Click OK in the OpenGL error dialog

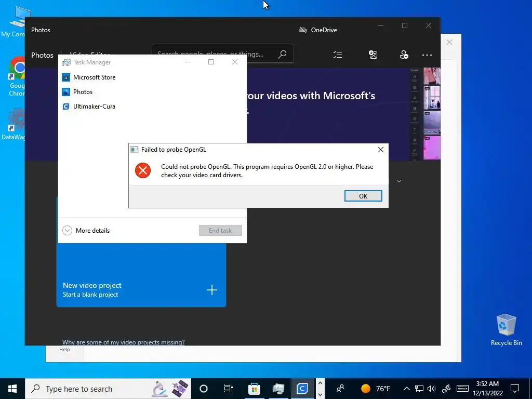(363, 196)
